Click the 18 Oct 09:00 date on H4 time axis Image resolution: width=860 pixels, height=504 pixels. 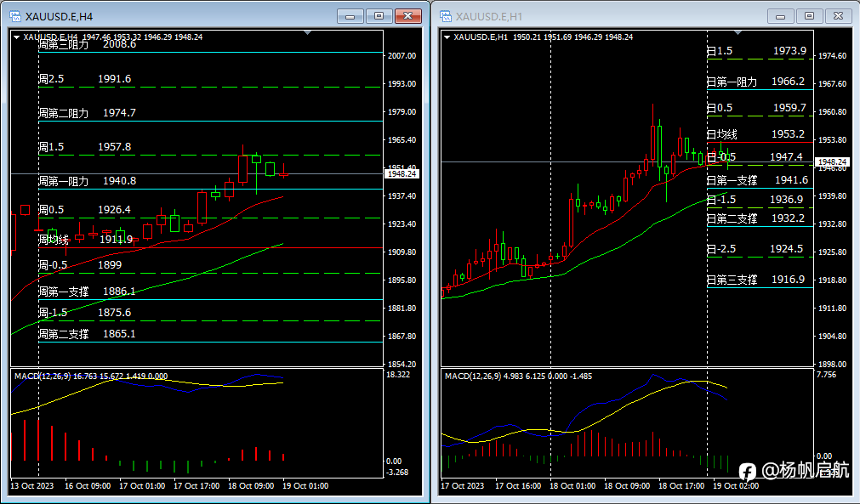(x=251, y=486)
